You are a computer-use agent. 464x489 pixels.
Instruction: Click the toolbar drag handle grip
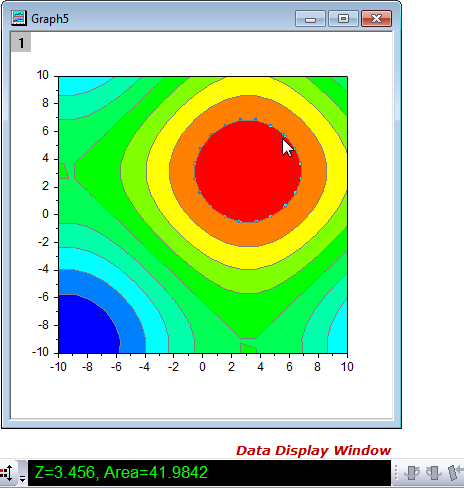396,473
